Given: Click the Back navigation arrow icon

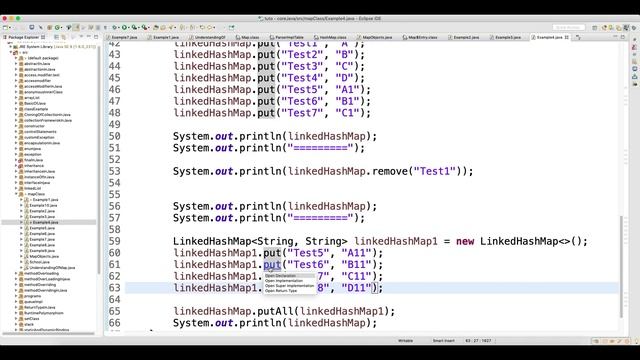Looking at the screenshot, I should coord(202,27).
